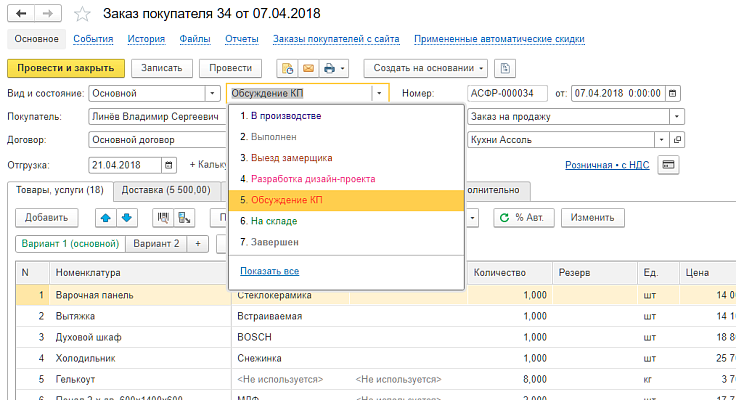
Task: Select status 'В производстве' from list
Action: point(287,116)
